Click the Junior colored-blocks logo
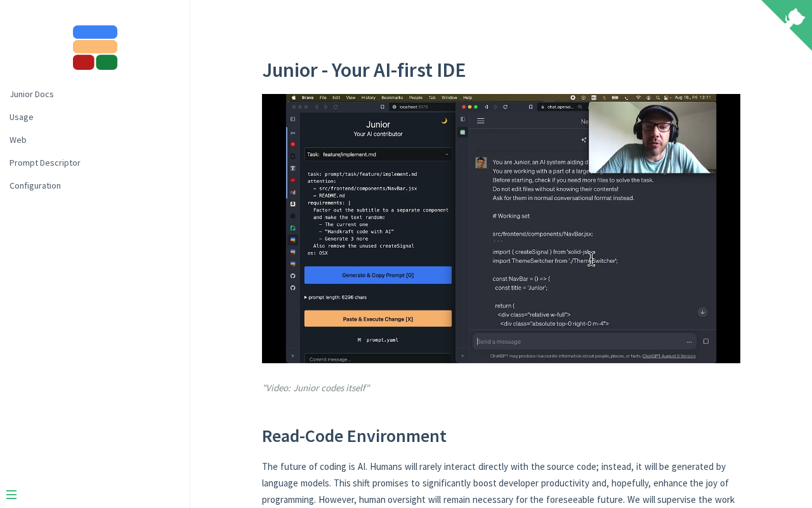The image size is (812, 508). point(95,48)
